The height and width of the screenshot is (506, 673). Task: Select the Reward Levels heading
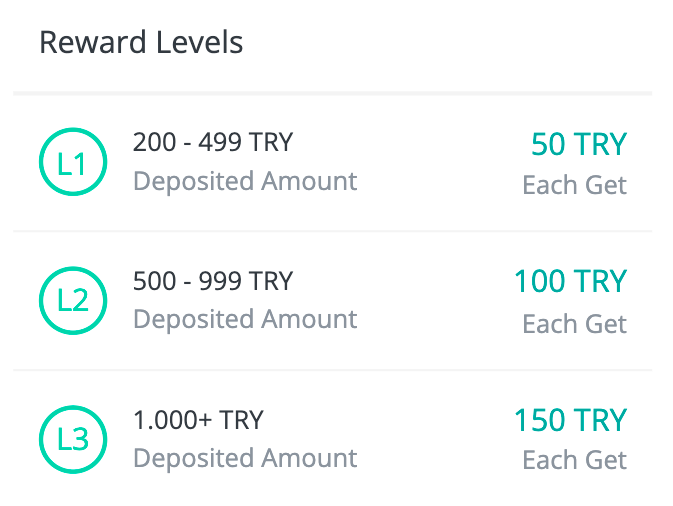pos(141,42)
